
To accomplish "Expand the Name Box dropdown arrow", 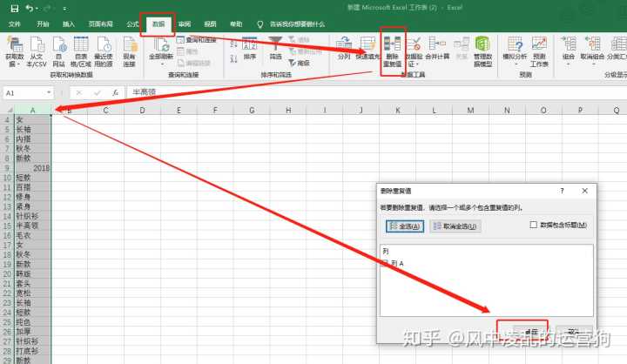I will (49, 92).
